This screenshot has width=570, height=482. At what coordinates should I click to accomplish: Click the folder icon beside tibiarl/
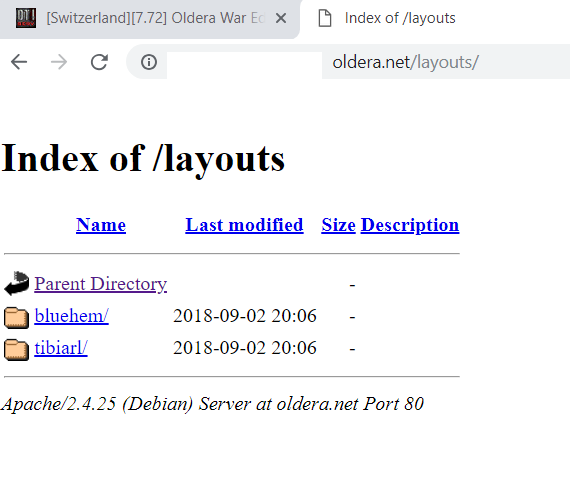point(16,349)
